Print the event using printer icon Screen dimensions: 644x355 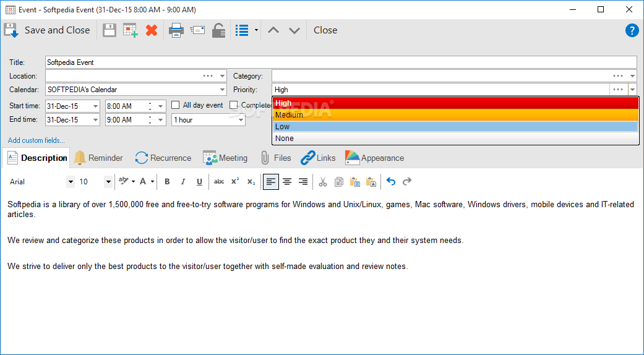(176, 30)
